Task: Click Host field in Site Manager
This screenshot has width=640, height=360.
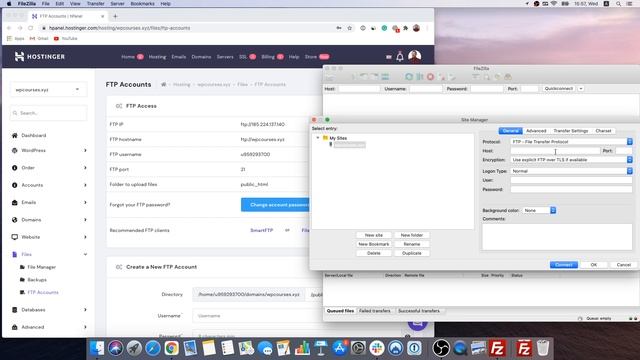Action: pyautogui.click(x=555, y=151)
